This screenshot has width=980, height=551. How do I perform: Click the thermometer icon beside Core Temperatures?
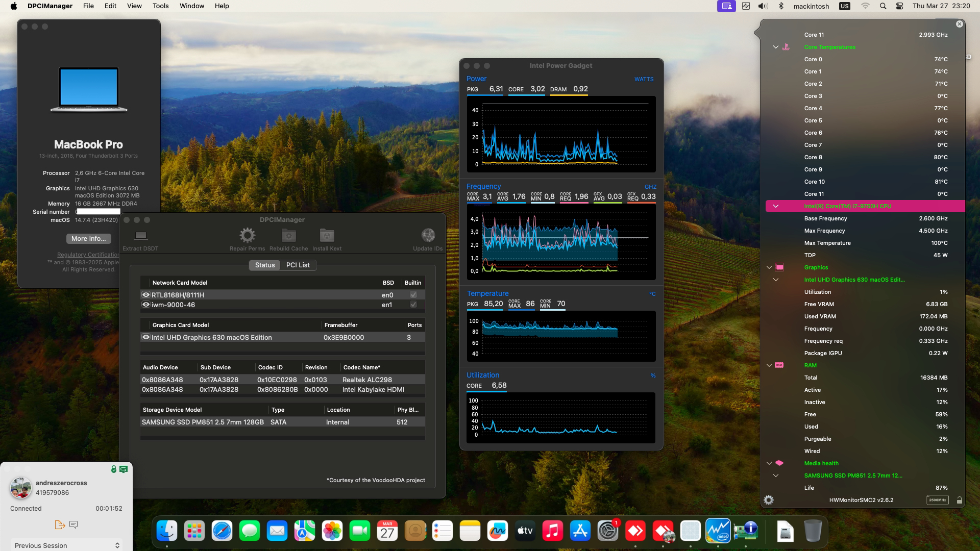point(785,46)
